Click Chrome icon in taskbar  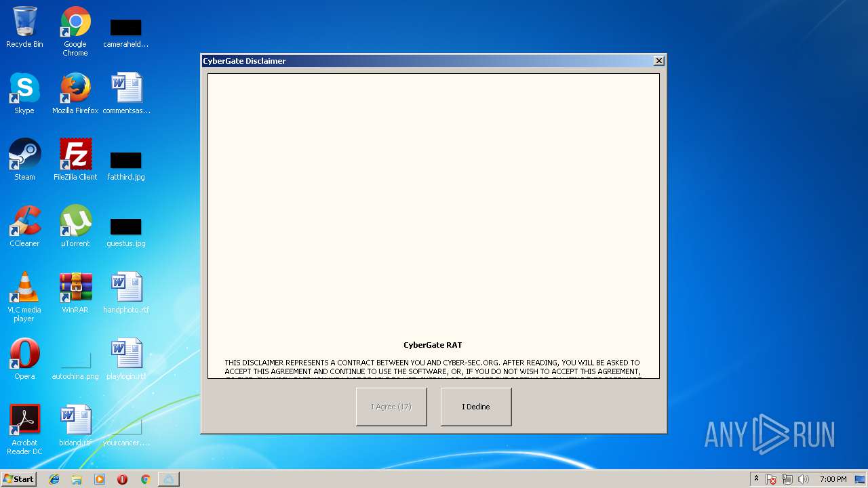click(145, 479)
